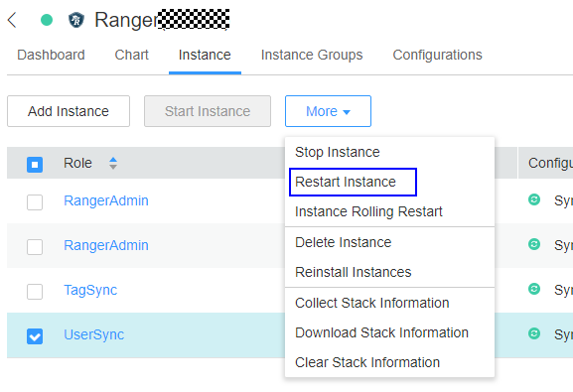Click TagSync row green sync icon
The image size is (573, 392).
point(534,289)
